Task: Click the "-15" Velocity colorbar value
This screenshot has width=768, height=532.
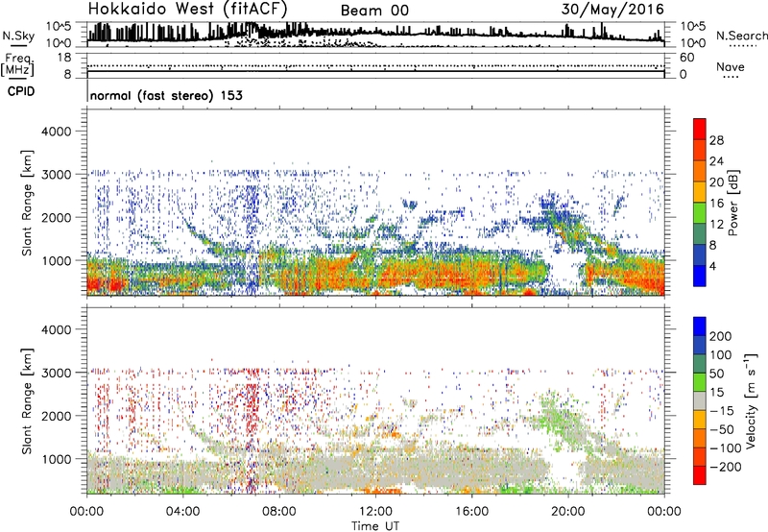Action: [722, 410]
